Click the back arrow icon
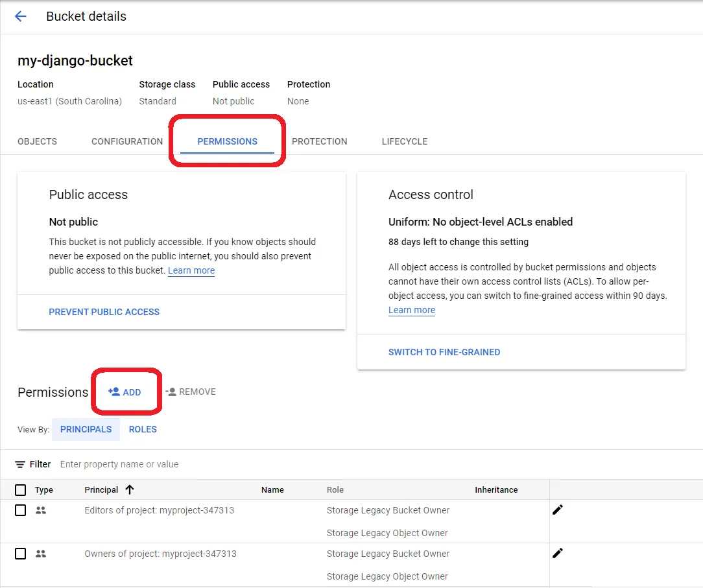Viewport: 703px width, 588px height. click(x=21, y=17)
